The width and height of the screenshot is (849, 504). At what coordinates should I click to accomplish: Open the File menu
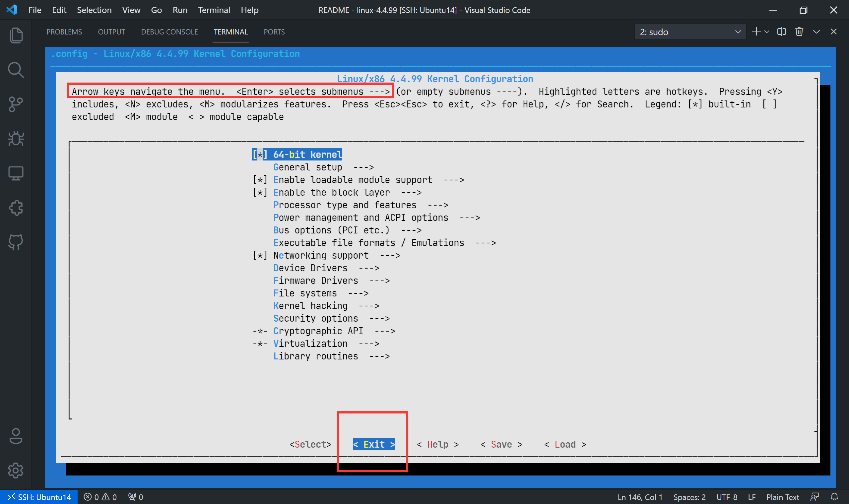(34, 10)
